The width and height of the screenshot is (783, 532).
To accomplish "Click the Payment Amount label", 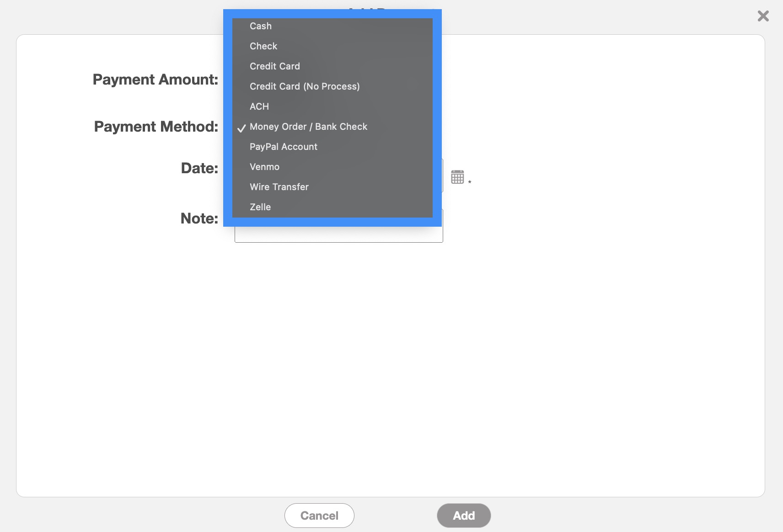I will [156, 80].
